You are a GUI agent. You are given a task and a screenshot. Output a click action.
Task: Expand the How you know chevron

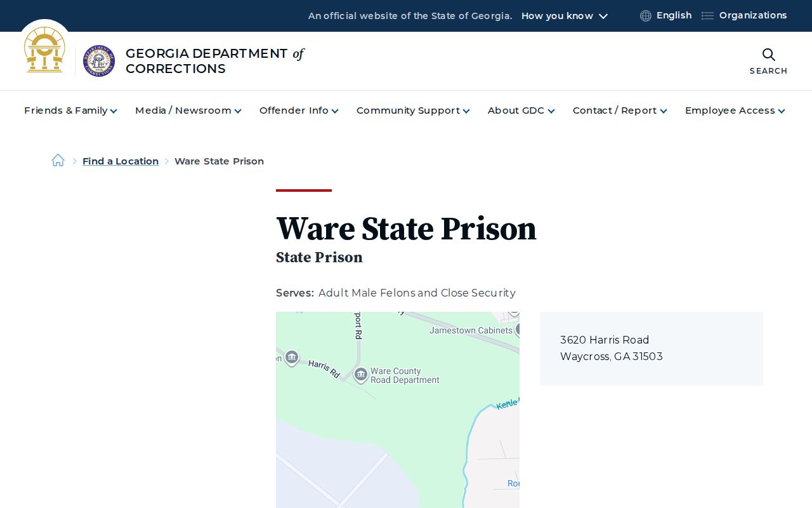[x=603, y=16]
